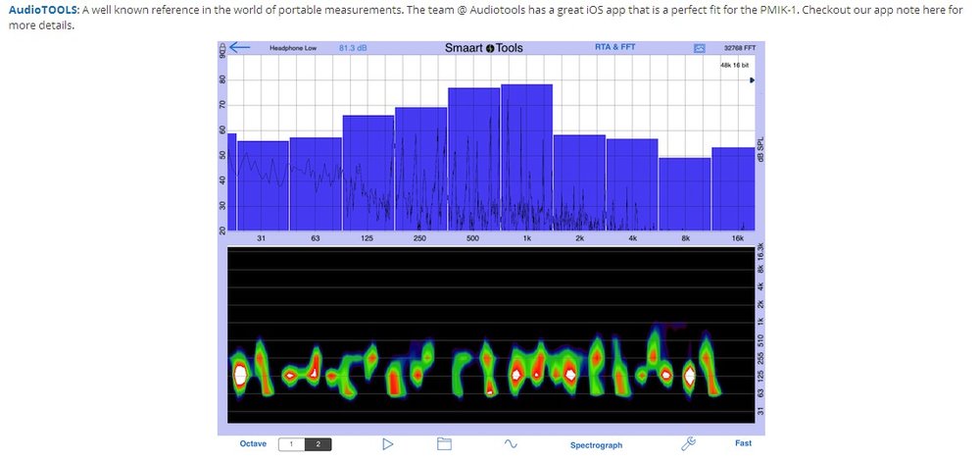The image size is (980, 462).
Task: Click the lock icon at graph's top-left corner
Action: coord(221,46)
